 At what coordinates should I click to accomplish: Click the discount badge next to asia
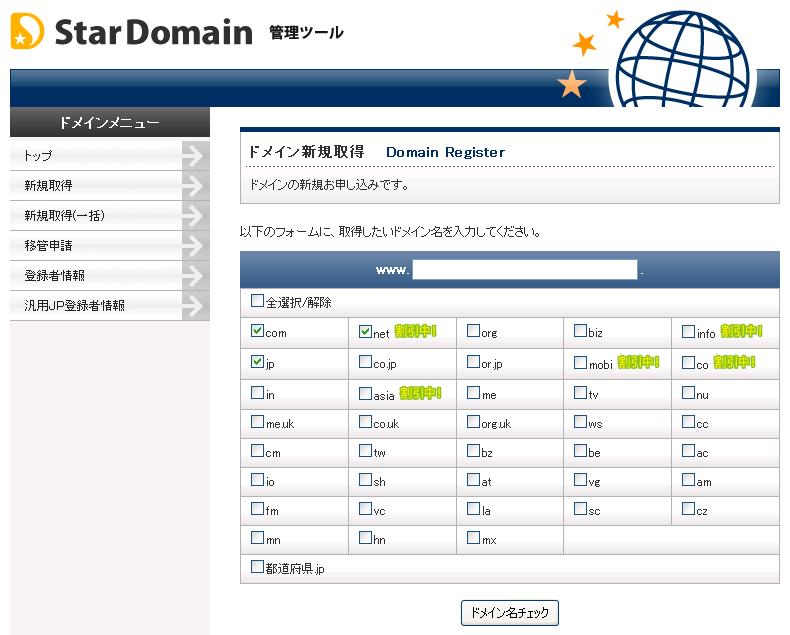click(x=419, y=394)
